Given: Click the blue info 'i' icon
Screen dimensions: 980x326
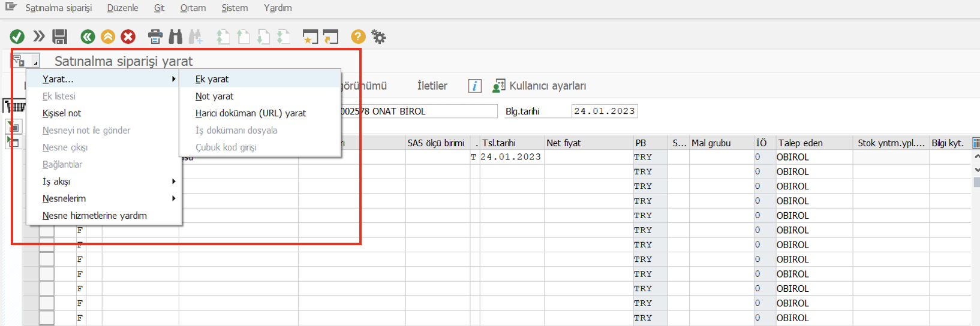Looking at the screenshot, I should pyautogui.click(x=474, y=86).
